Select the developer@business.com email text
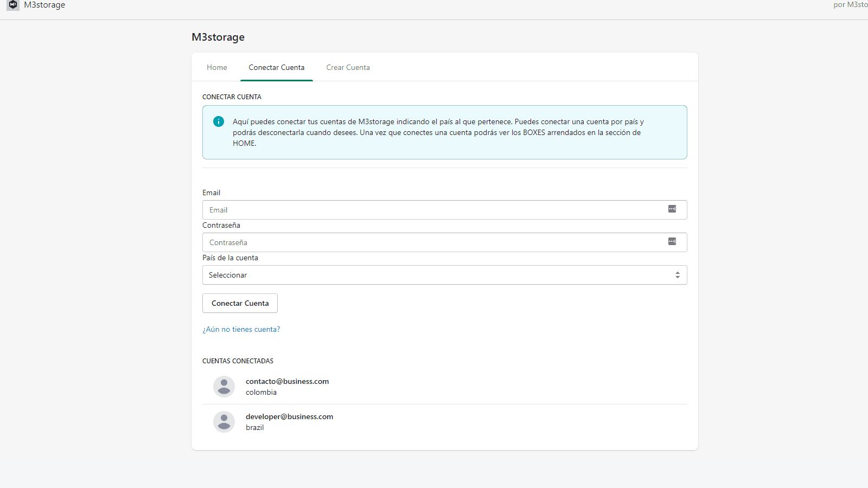This screenshot has width=868, height=488. 289,416
